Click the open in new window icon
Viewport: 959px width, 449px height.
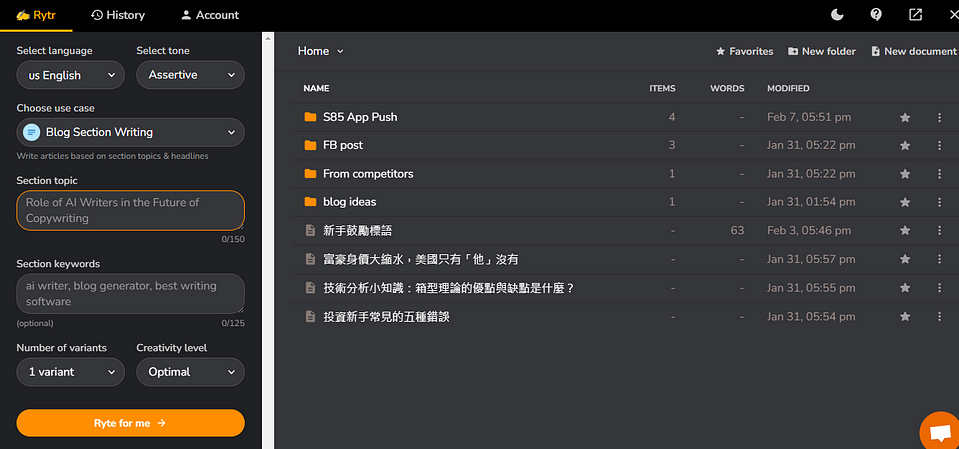click(915, 15)
